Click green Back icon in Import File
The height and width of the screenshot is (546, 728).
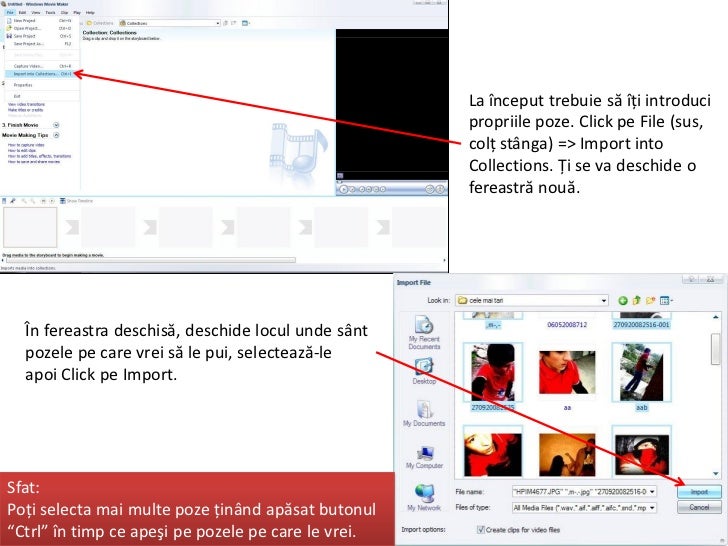[623, 301]
